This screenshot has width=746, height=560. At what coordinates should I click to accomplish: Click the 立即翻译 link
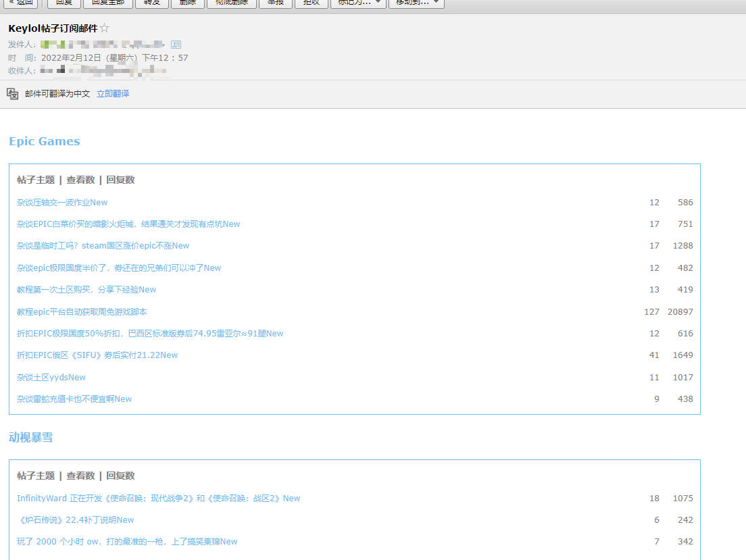point(113,94)
